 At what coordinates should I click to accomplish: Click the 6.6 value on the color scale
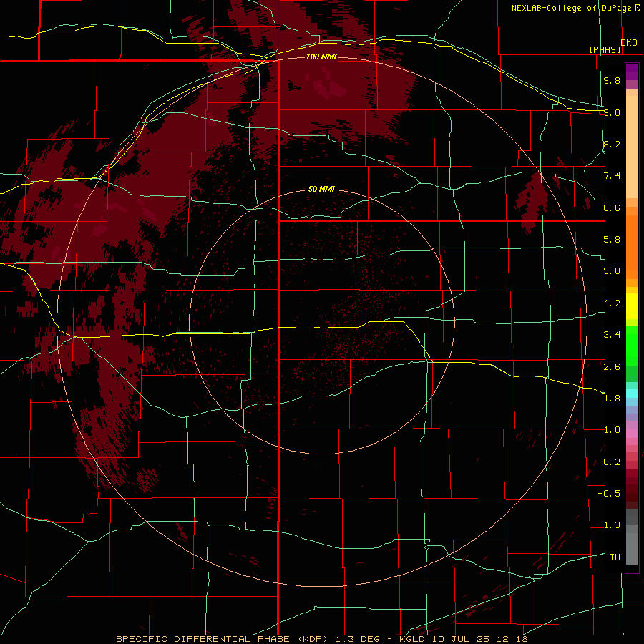point(612,208)
